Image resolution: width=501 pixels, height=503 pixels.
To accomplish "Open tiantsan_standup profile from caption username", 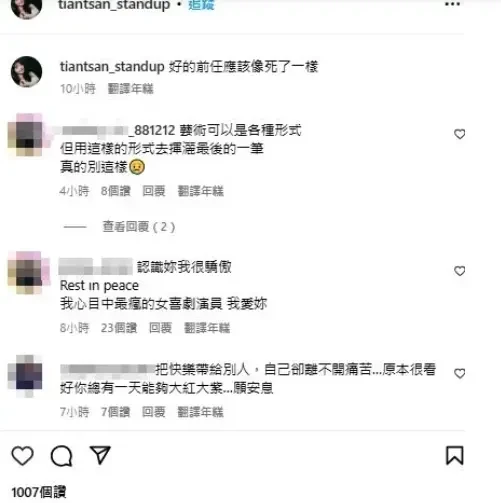I will tap(112, 67).
